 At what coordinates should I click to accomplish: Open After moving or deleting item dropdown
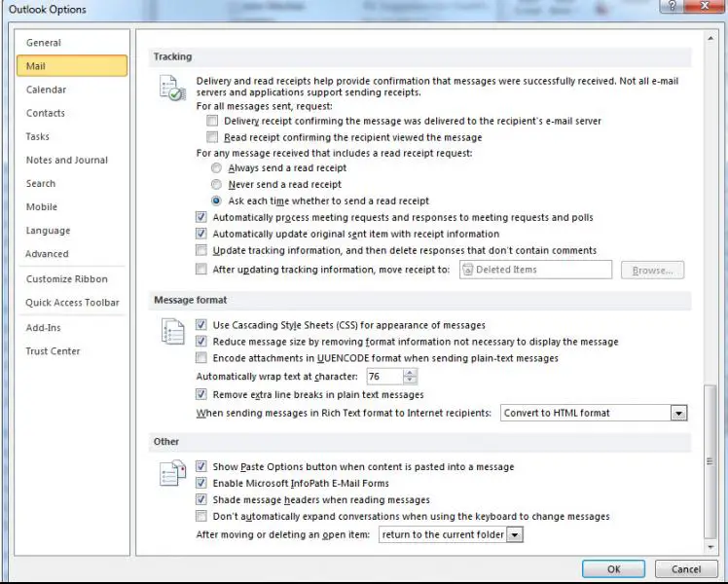(x=515, y=534)
